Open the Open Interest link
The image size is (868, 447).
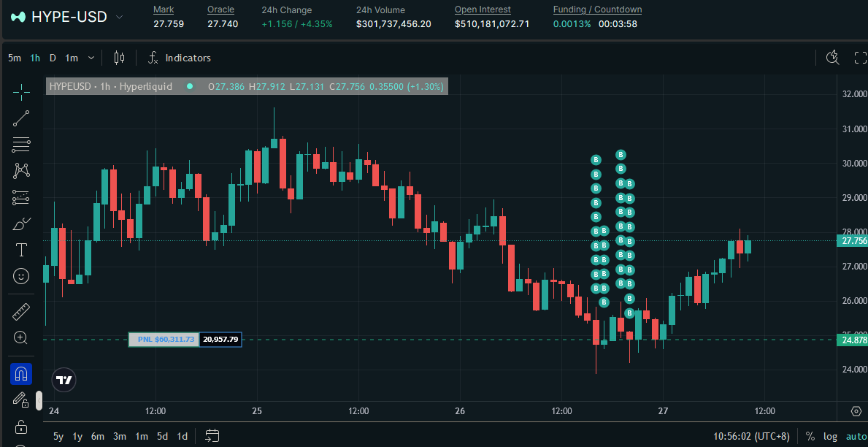pos(483,9)
